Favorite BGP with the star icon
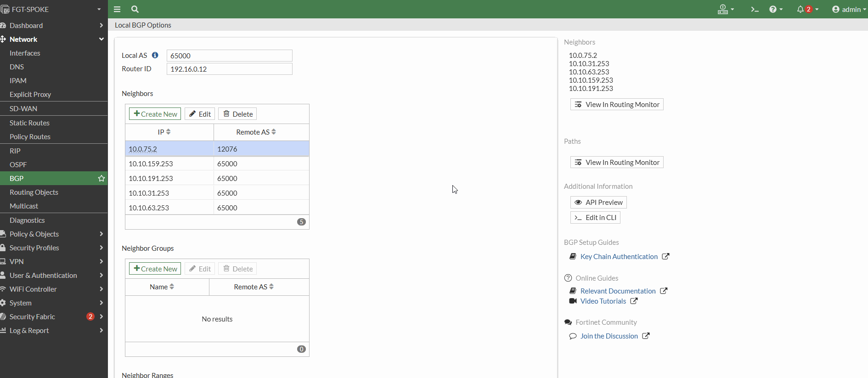868x378 pixels. 101,178
